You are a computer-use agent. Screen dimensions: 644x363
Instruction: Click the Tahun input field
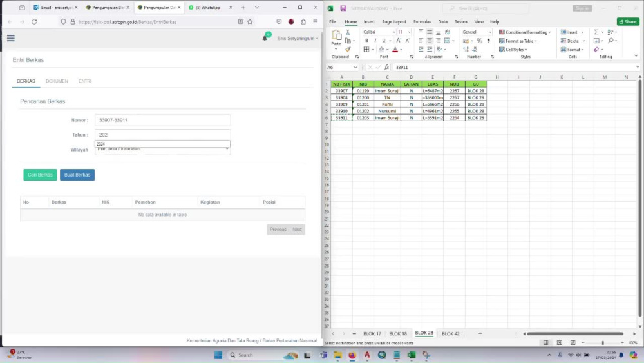click(163, 135)
